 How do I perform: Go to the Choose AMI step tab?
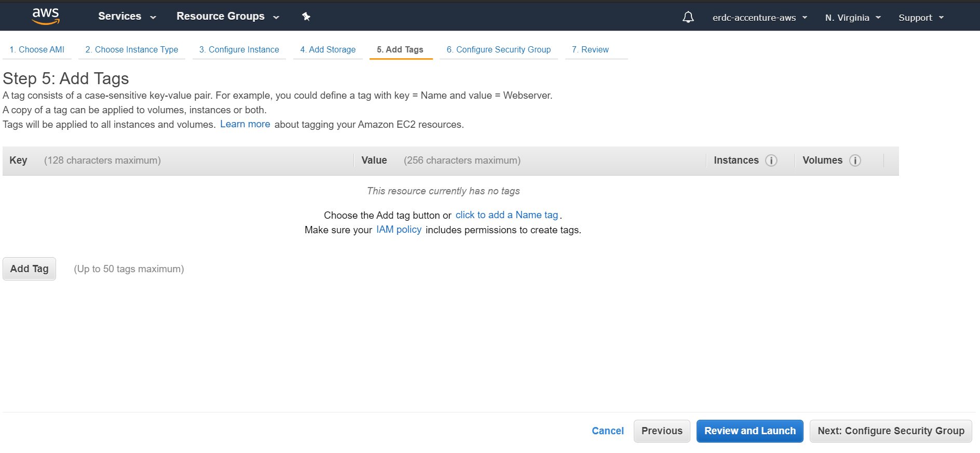(x=37, y=50)
